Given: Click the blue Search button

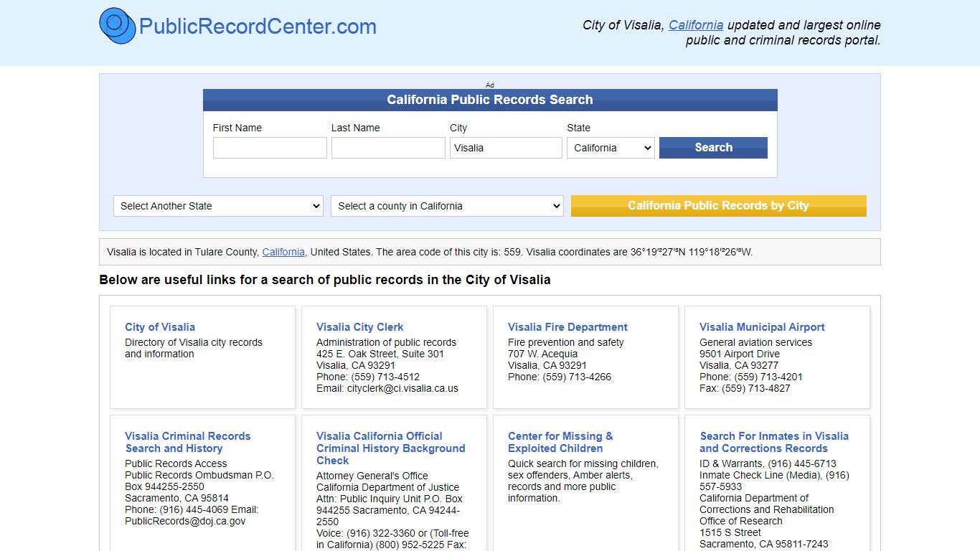Looking at the screenshot, I should [x=713, y=148].
